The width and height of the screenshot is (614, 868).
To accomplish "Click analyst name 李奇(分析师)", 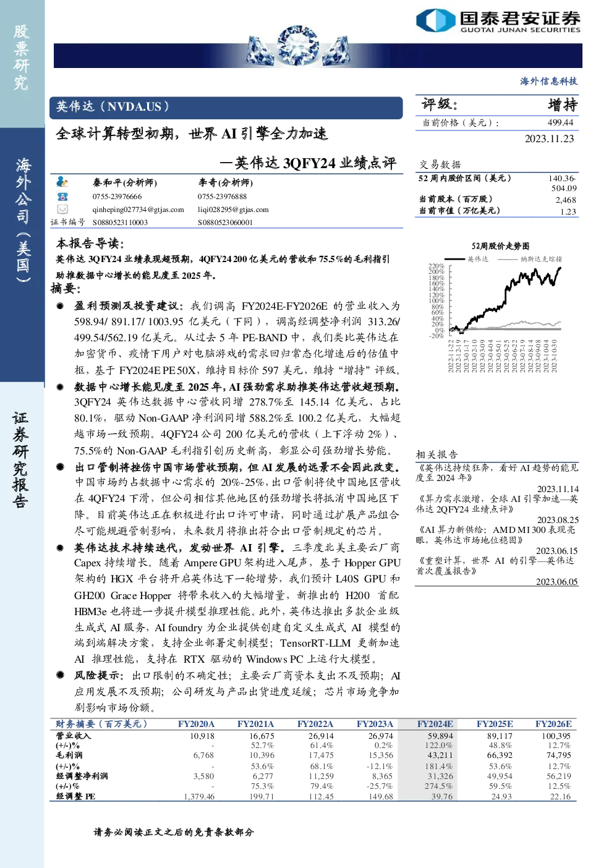I will click(x=225, y=182).
